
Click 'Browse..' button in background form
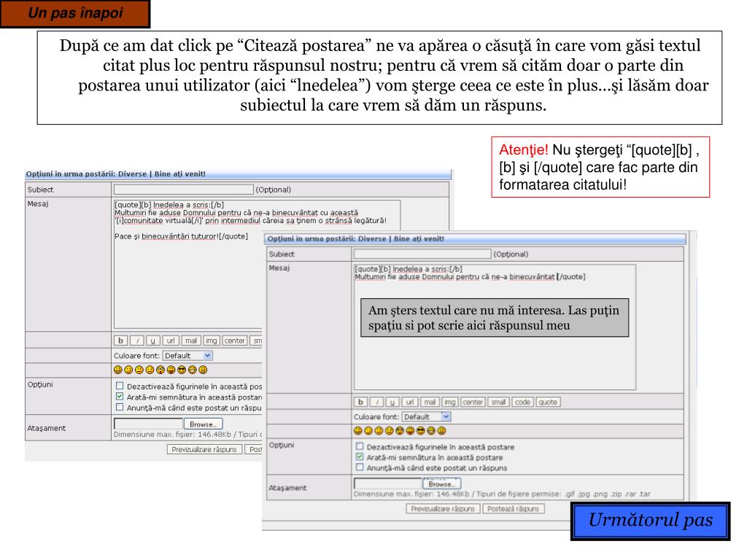pyautogui.click(x=203, y=424)
